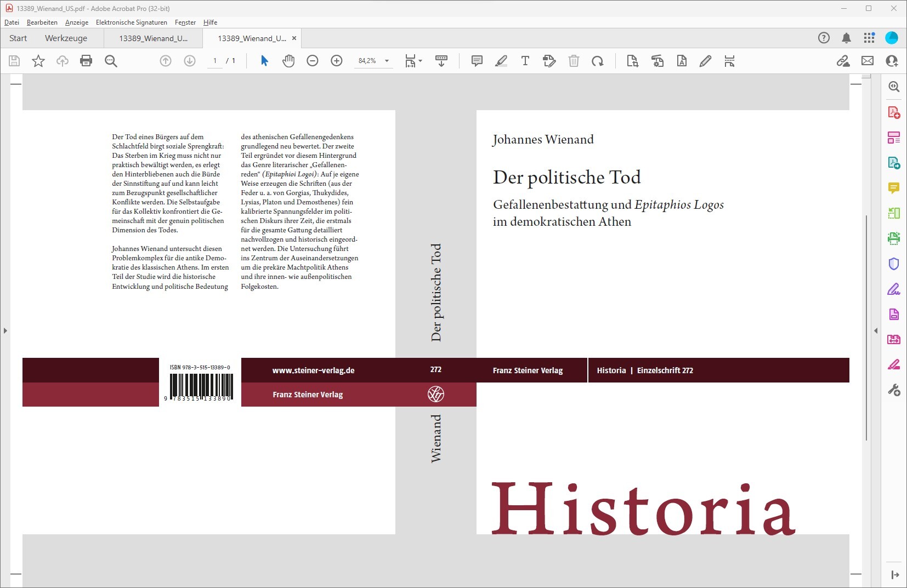Print the document with printer icon
Screen dimensions: 907x588
click(86, 61)
